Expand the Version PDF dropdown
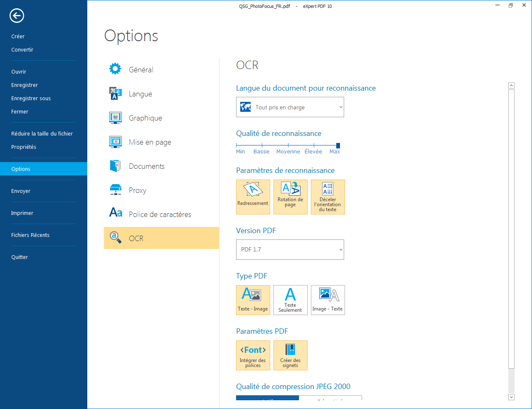Viewport: 532px width, 409px height. (290, 249)
